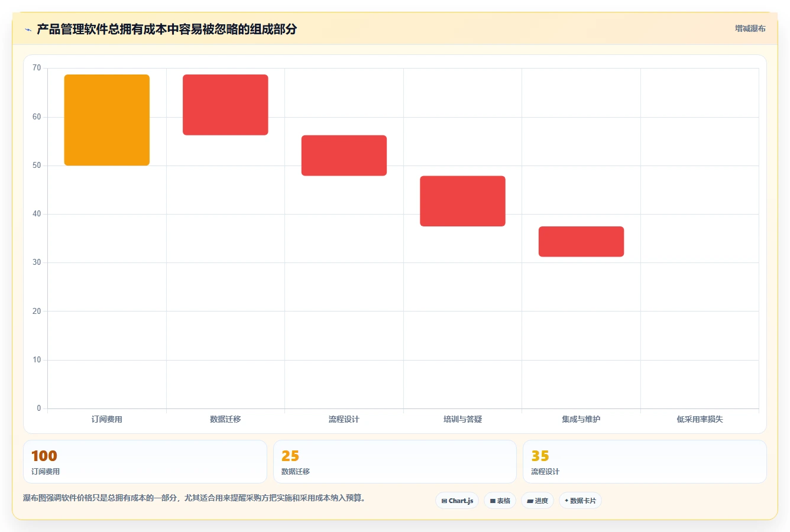This screenshot has width=790, height=532.
Task: Open the 数据迁移 card showing 25
Action: [x=395, y=462]
